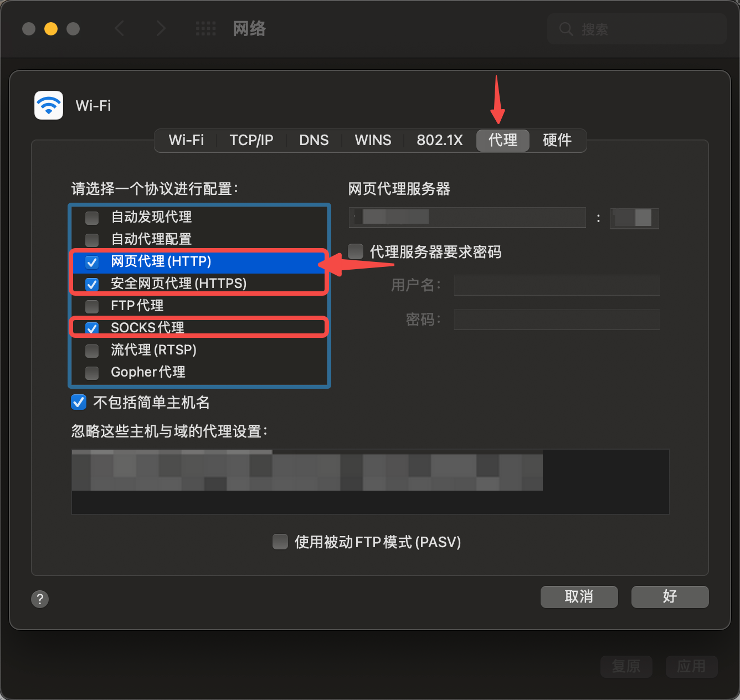This screenshot has height=700, width=740.
Task: Toggle 使用被动 FTP 模式 (PASV) checkbox
Action: pyautogui.click(x=280, y=542)
